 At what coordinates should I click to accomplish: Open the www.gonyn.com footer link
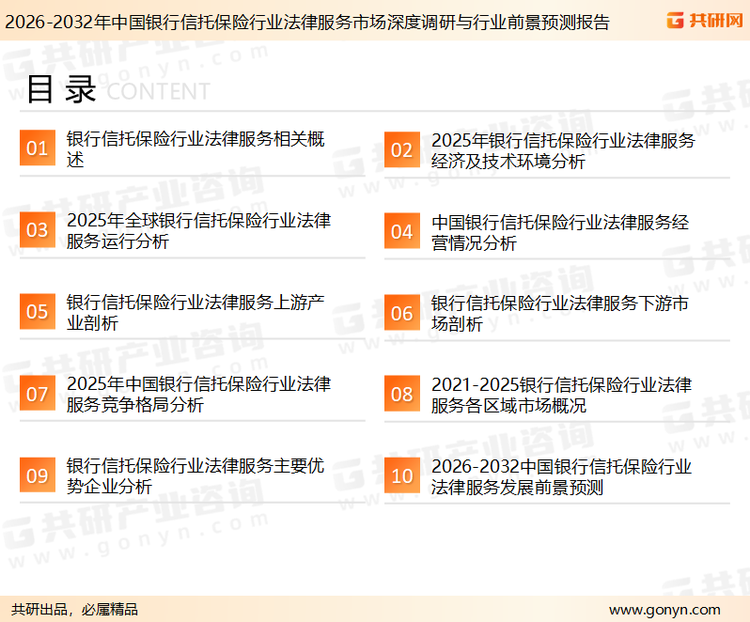tap(664, 610)
